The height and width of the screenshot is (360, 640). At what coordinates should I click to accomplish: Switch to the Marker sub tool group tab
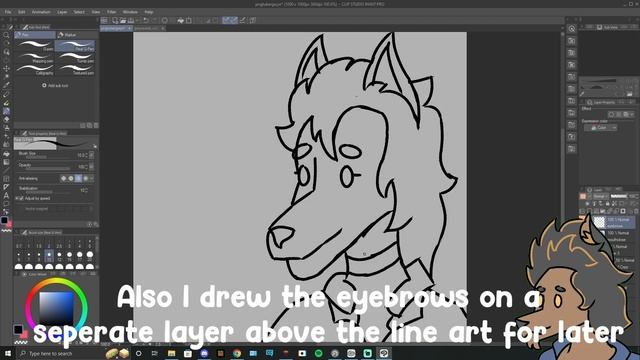pos(76,35)
